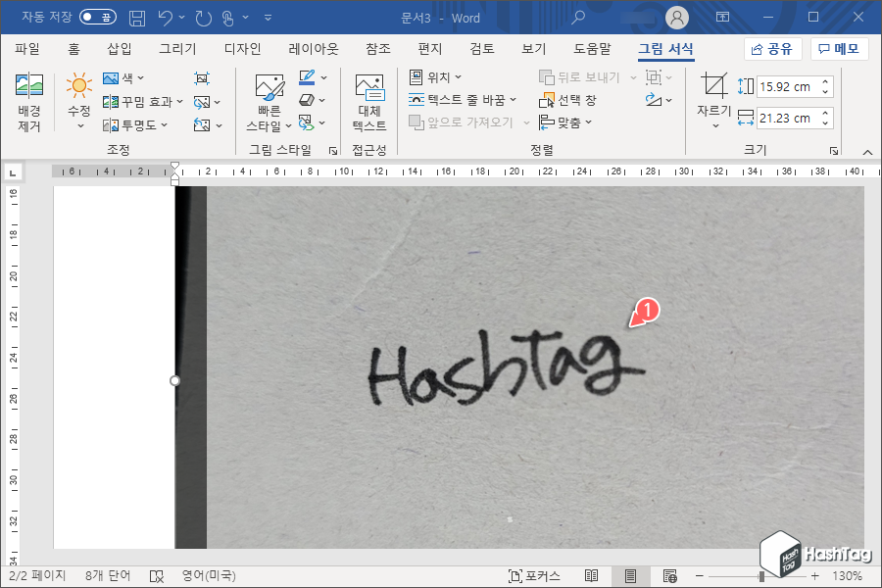Screen dimensions: 882x588
Task: Click the rotate objects icon
Action: [x=653, y=100]
